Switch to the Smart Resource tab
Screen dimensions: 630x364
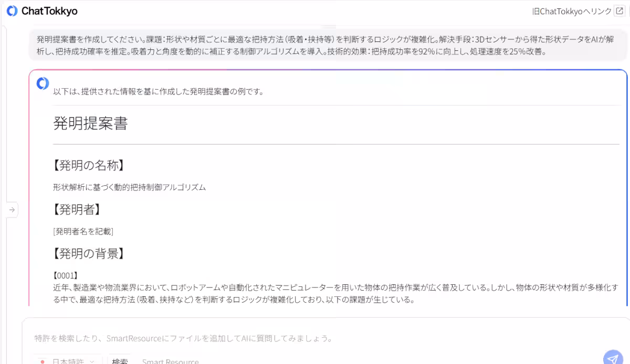tap(170, 361)
